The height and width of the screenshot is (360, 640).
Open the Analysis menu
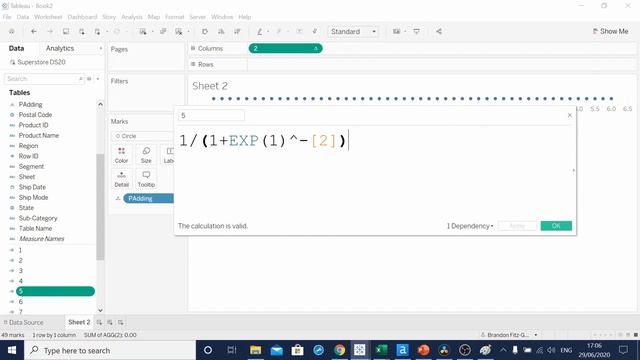pyautogui.click(x=132, y=17)
